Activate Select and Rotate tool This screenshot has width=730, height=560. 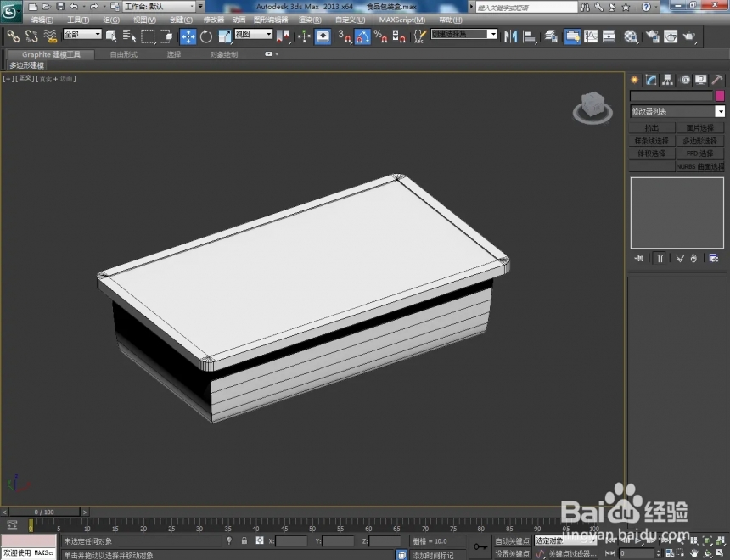coord(206,36)
